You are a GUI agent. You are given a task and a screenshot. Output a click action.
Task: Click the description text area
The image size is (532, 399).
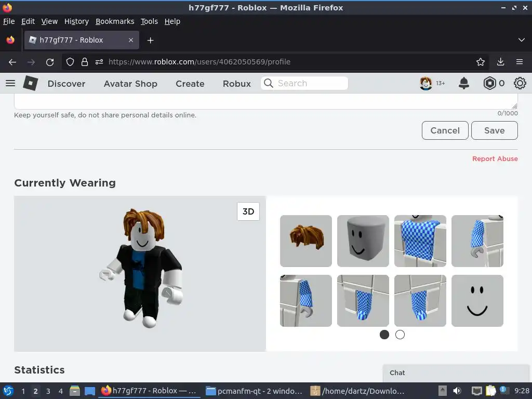(x=266, y=101)
